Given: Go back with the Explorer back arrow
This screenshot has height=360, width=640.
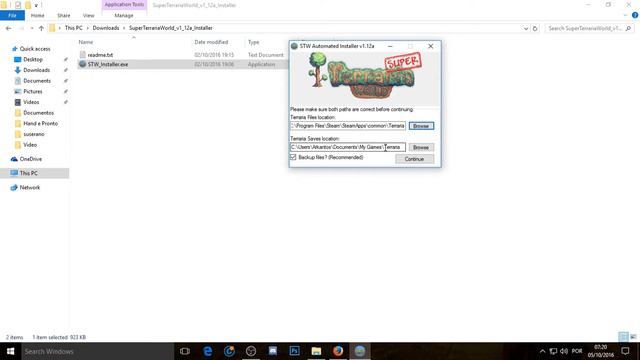Looking at the screenshot, I should tap(9, 28).
